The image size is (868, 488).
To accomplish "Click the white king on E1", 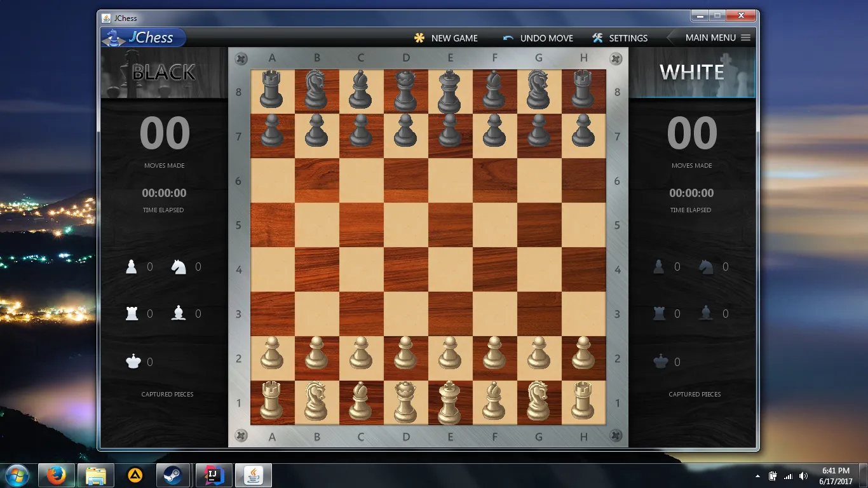I will click(x=450, y=403).
